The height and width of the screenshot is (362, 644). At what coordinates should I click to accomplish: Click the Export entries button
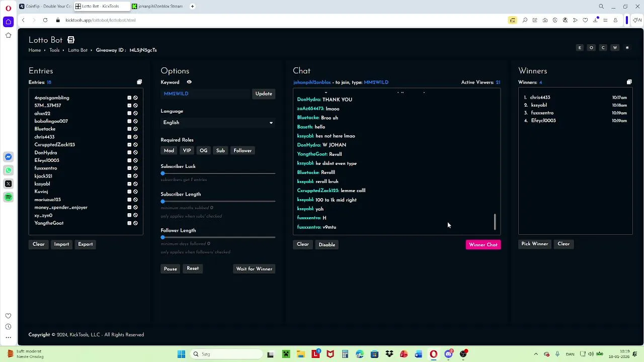[85, 244]
